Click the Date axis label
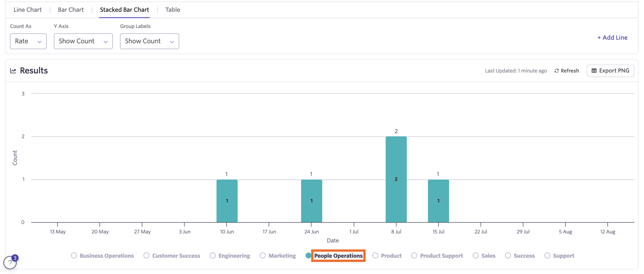Image resolution: width=644 pixels, height=274 pixels. pos(333,241)
